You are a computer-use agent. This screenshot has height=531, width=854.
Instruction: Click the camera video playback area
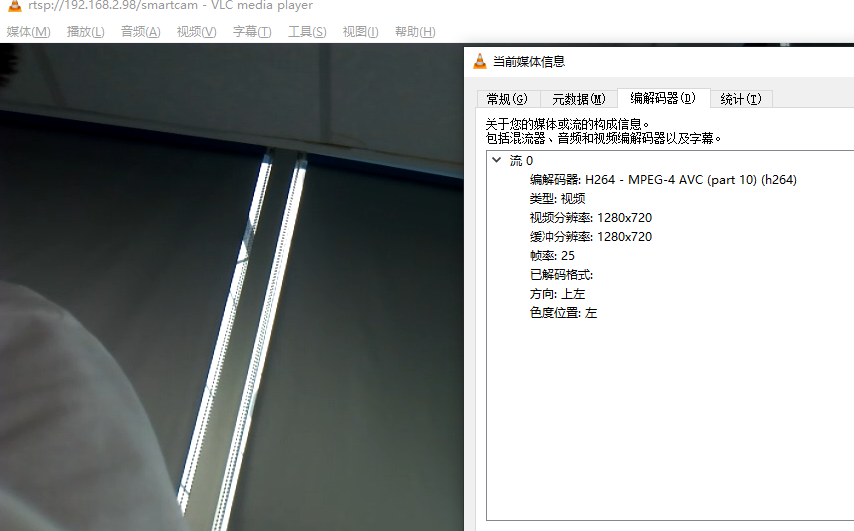click(231, 287)
